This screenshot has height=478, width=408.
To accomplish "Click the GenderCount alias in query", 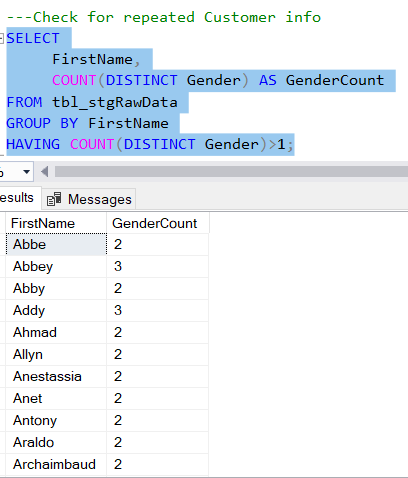I will point(335,80).
